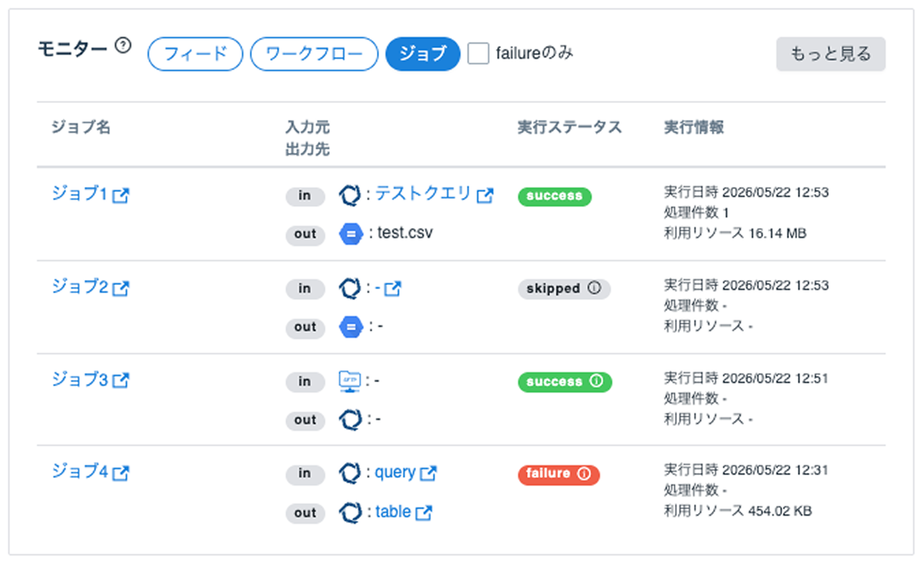Click external link icon after テストクエリ
Screen dimensions: 924x565
click(x=485, y=196)
